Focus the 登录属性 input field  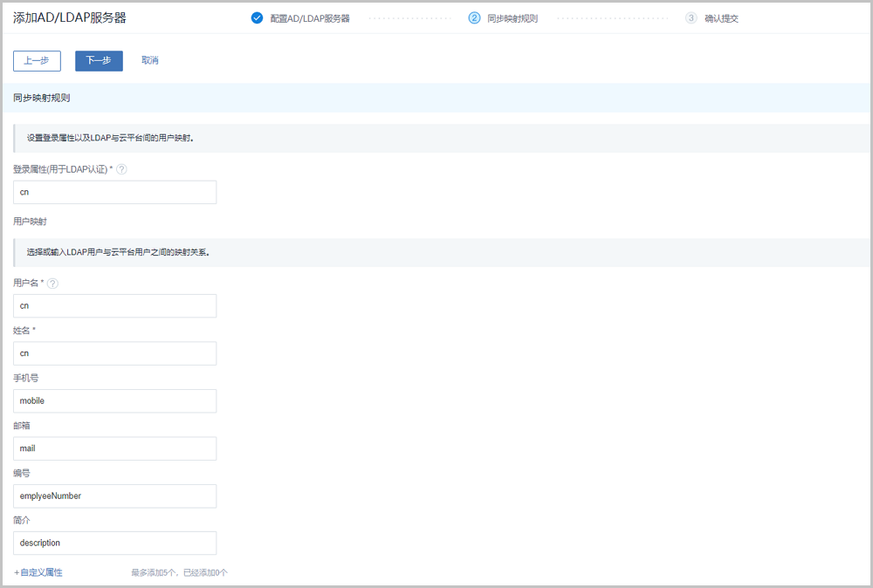(x=114, y=192)
